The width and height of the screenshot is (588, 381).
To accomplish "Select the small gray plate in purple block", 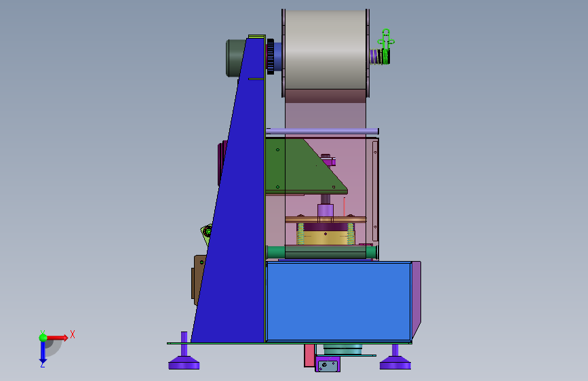I will point(328,365).
